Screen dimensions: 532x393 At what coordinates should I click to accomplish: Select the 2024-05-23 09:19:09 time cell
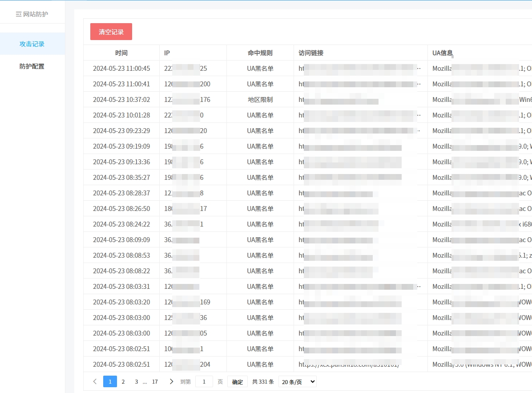121,146
